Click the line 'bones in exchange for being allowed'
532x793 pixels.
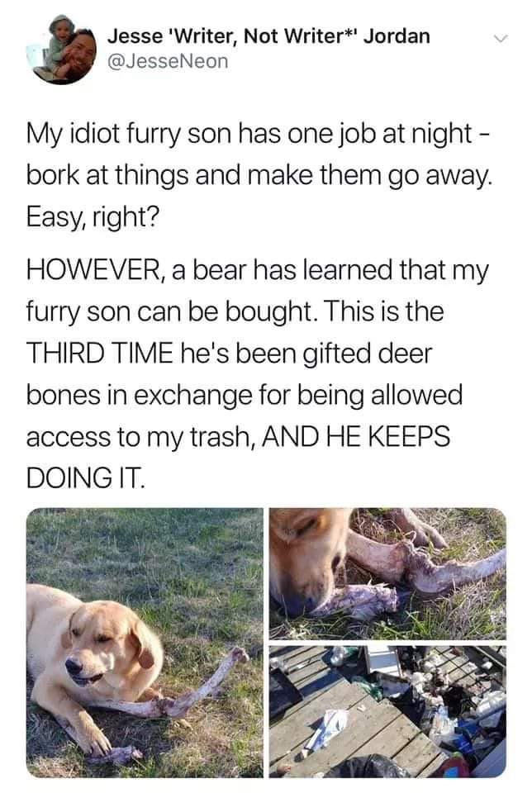tap(245, 394)
